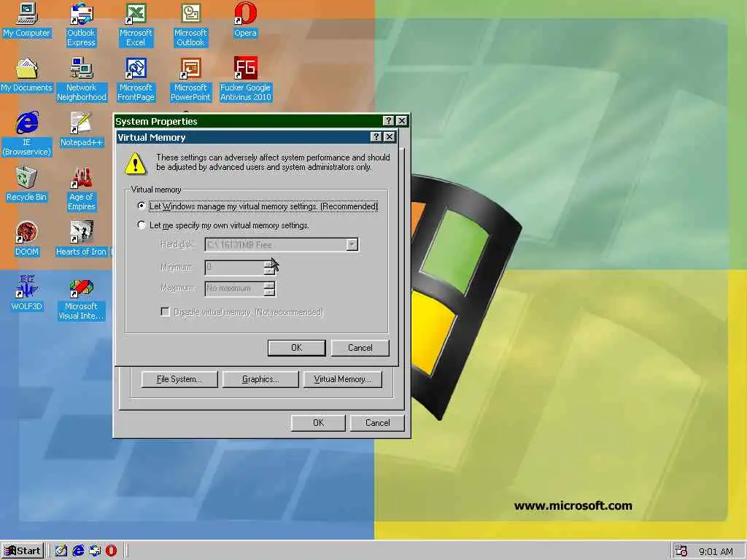747x560 pixels.
Task: Click the Recycle Bin desktop icon
Action: click(x=27, y=184)
